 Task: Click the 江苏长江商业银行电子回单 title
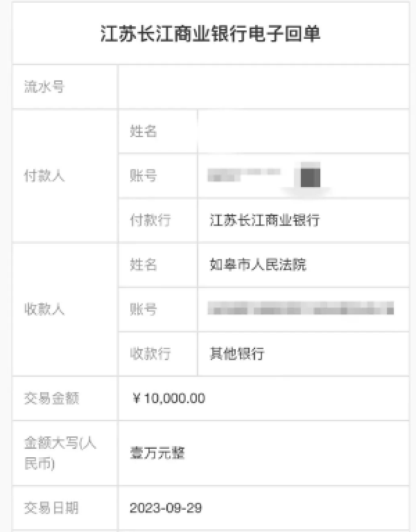(210, 34)
